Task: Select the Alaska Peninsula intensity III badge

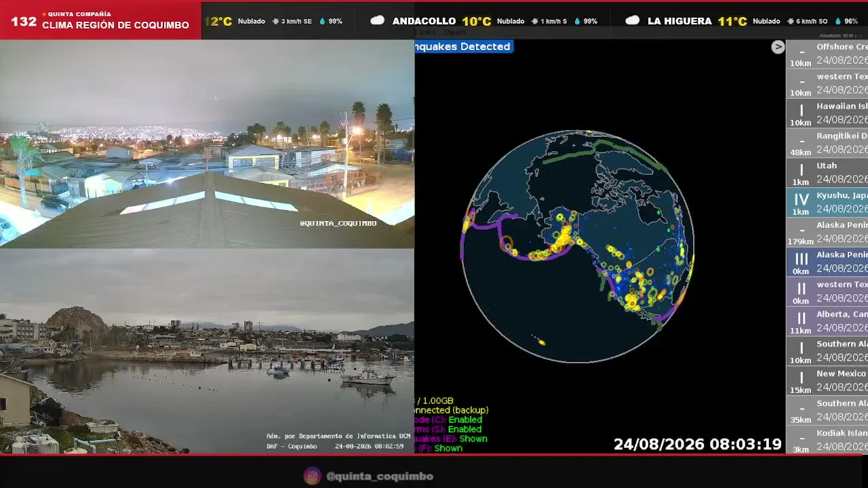Action: (x=801, y=262)
